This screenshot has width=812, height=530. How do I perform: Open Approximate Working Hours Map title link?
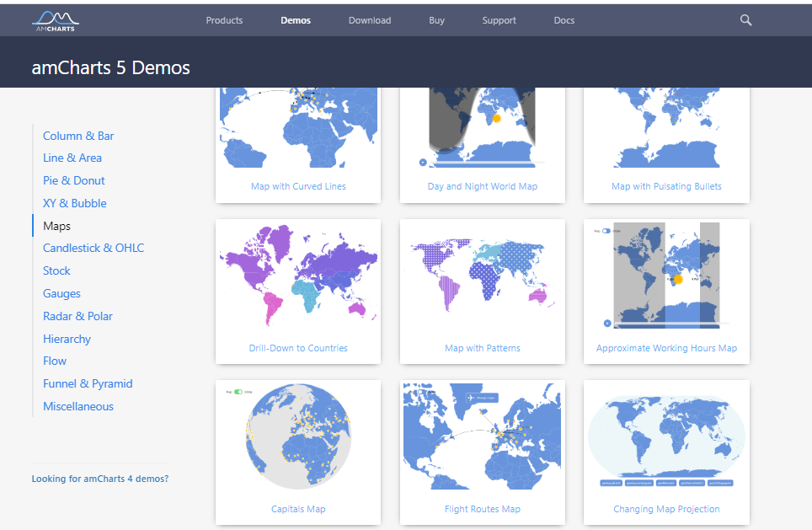tap(666, 348)
